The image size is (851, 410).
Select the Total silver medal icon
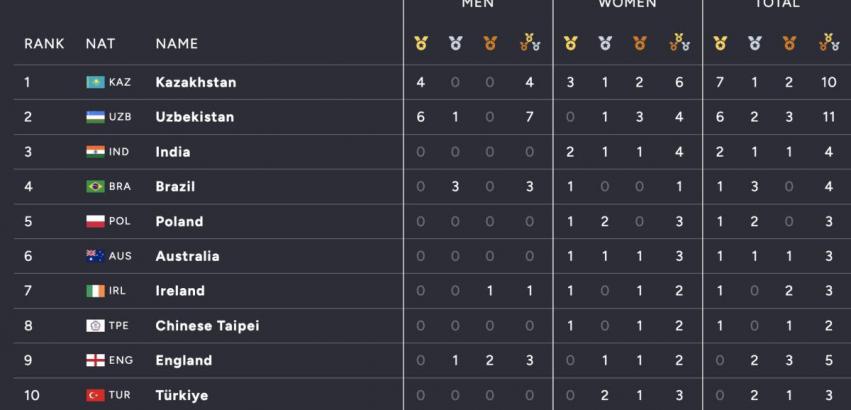[x=755, y=43]
